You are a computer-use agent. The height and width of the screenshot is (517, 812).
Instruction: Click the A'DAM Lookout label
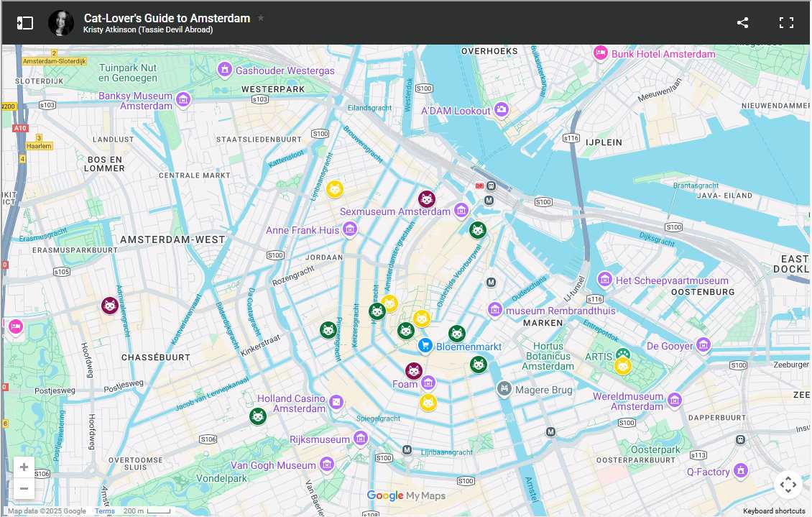456,111
